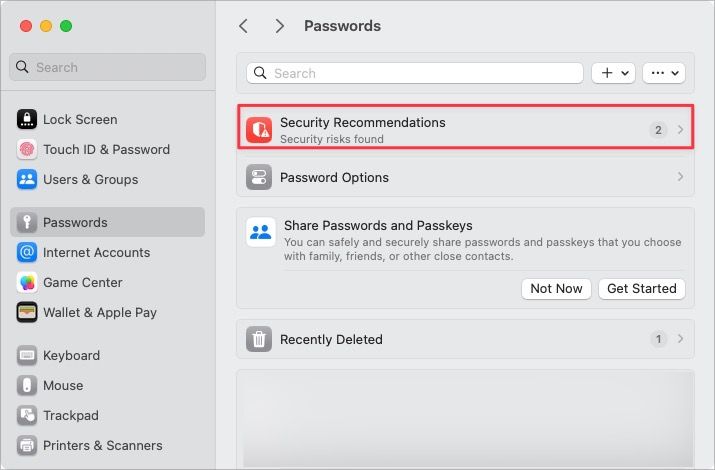The image size is (715, 470).
Task: Expand Password Options row chevron
Action: [x=680, y=177]
